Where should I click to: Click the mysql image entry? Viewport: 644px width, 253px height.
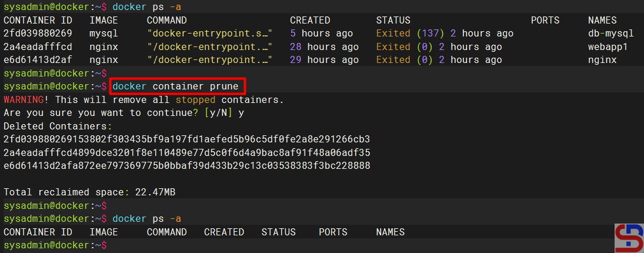[x=104, y=34]
